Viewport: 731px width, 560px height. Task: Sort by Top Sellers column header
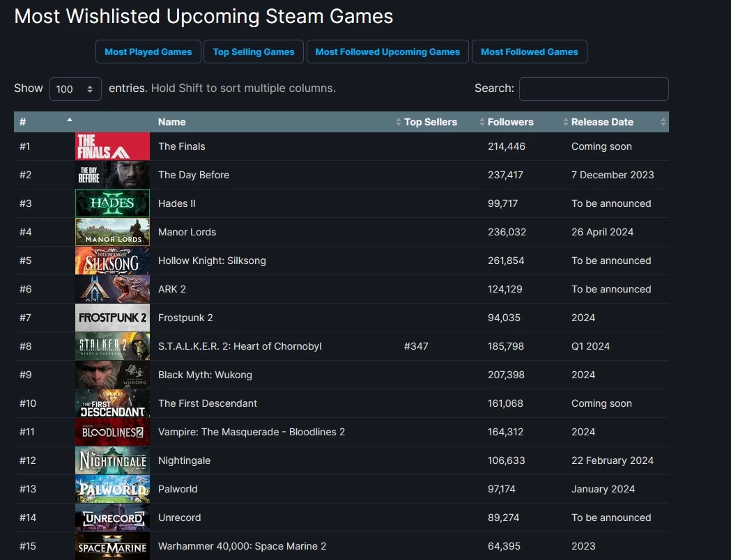coord(431,122)
